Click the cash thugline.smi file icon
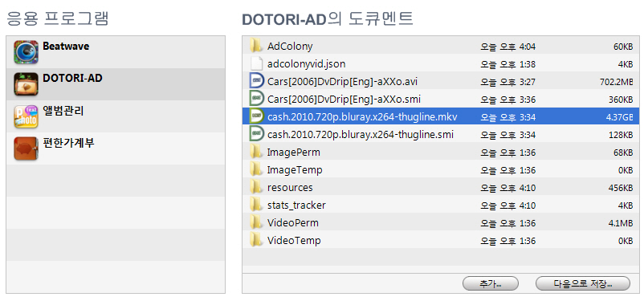Screen dimensions: 644x297 (256, 134)
